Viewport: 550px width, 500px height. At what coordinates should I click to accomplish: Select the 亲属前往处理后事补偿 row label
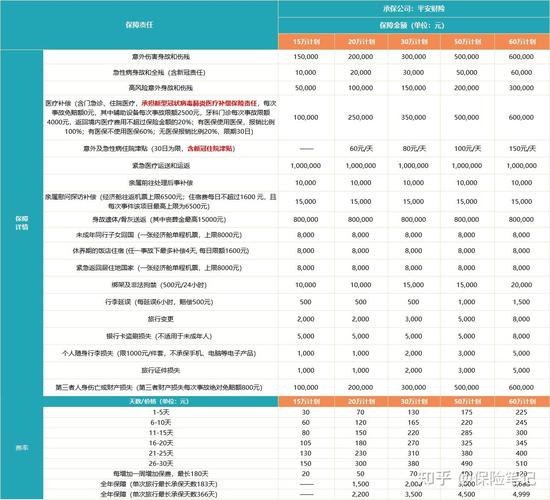tap(161, 183)
